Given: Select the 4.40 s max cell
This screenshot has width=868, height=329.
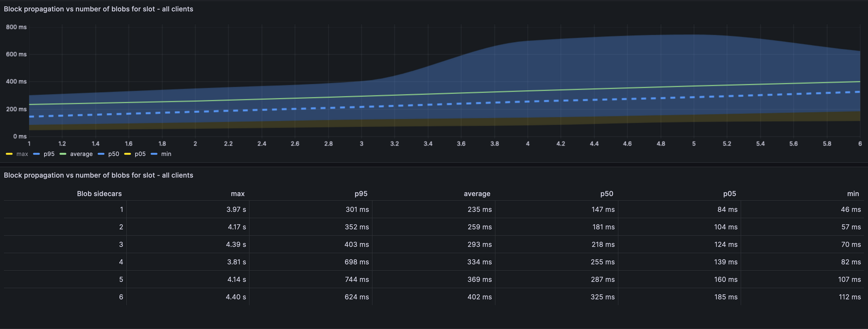Looking at the screenshot, I should point(236,297).
